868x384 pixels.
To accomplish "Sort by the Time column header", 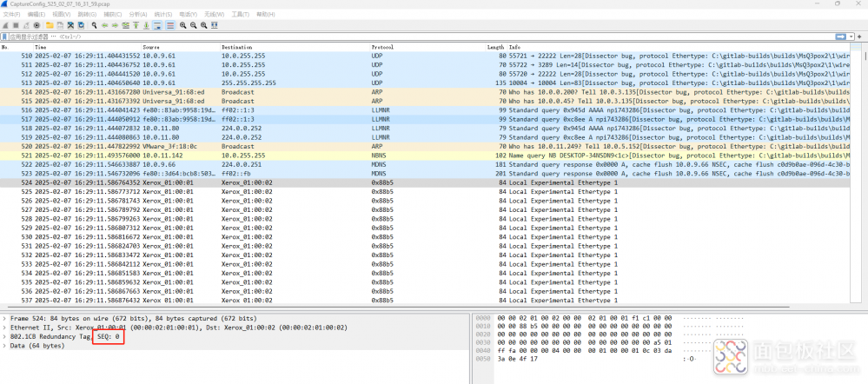I will click(88, 48).
